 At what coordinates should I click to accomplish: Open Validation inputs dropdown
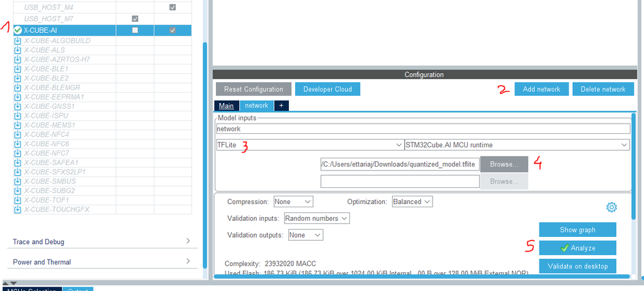point(317,218)
